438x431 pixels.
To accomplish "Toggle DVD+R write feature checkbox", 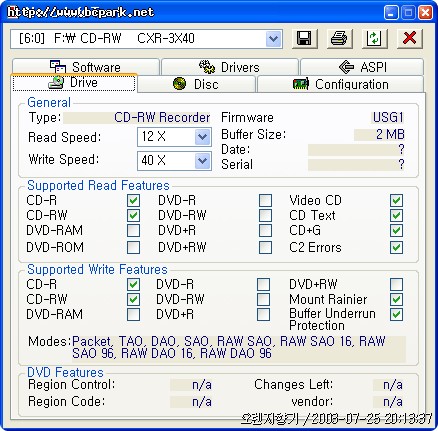I will coord(263,315).
